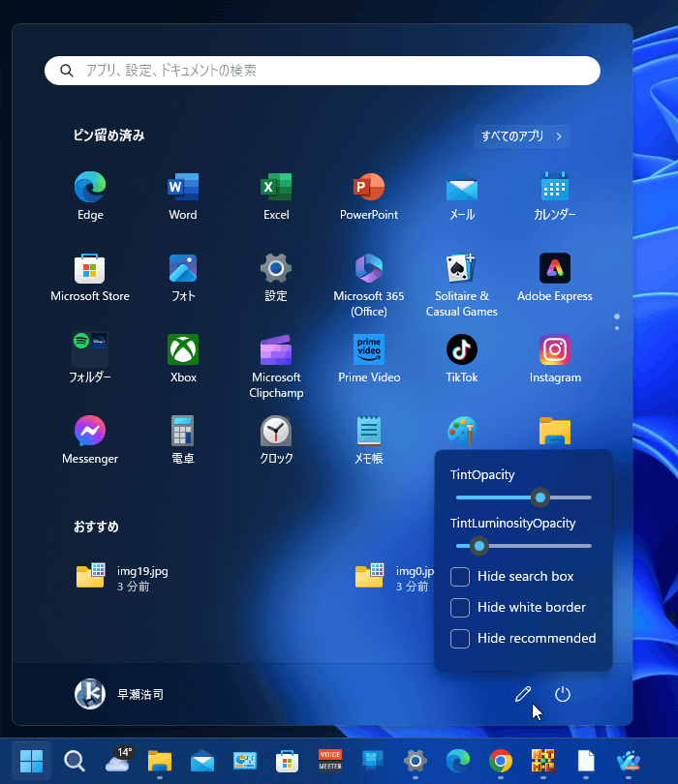Go to next pinned page dot
This screenshot has height=784, width=678.
pyautogui.click(x=617, y=328)
